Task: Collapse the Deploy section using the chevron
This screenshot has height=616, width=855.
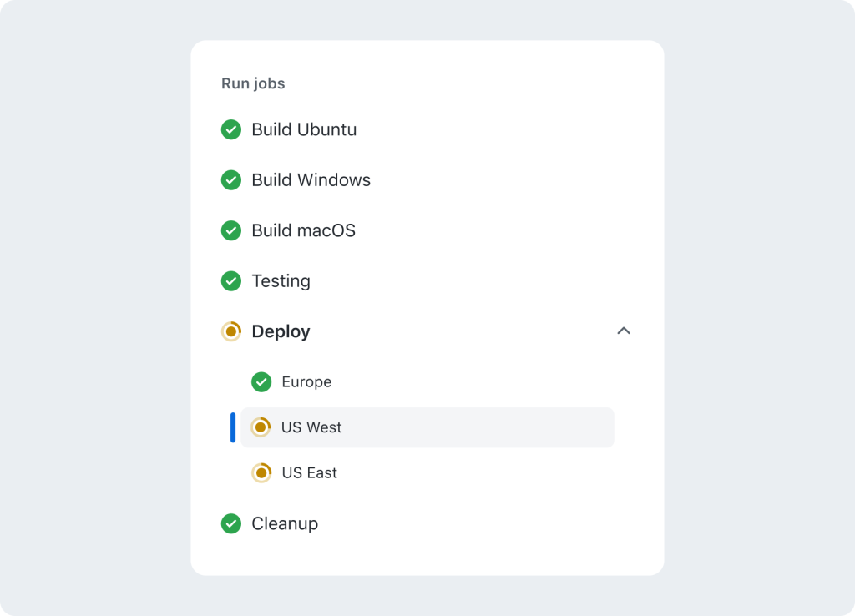Action: [624, 331]
